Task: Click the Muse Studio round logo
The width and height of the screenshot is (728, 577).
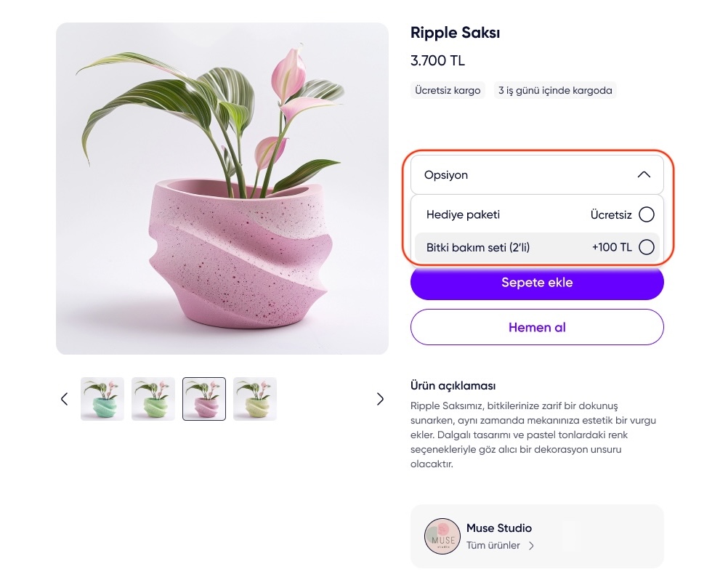Action: (x=442, y=537)
